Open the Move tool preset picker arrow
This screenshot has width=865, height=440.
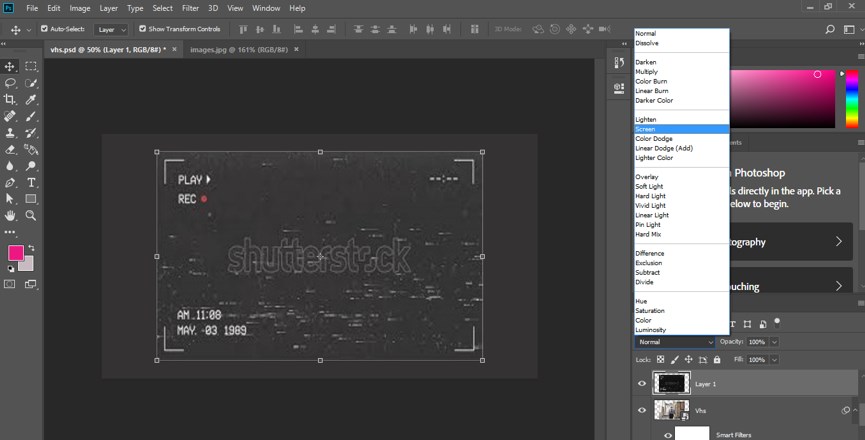(x=29, y=30)
